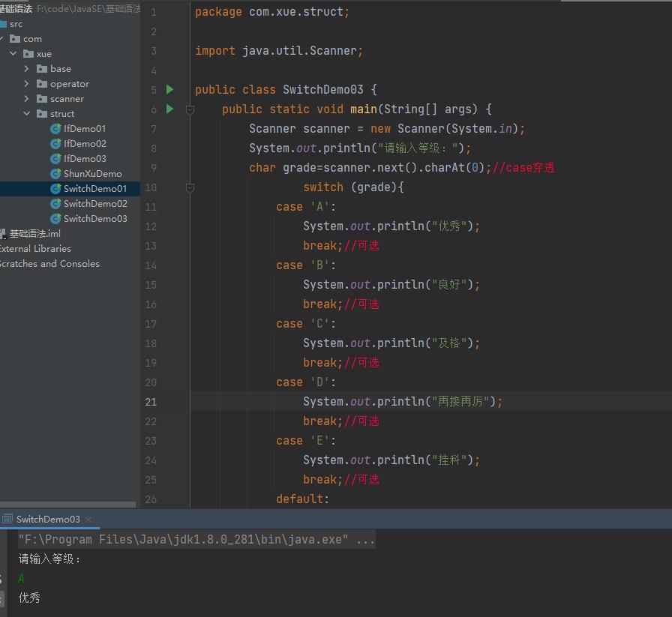Click println("再接再厉") statement
The width and height of the screenshot is (672, 617).
(x=403, y=402)
